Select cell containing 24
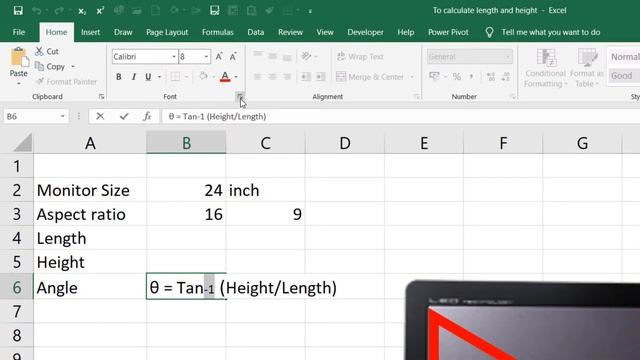The height and width of the screenshot is (360, 640). [186, 190]
